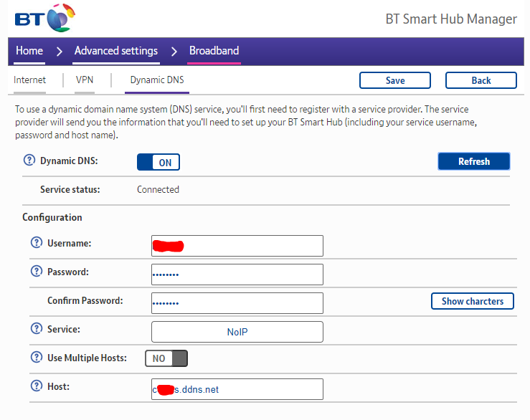Image resolution: width=530 pixels, height=420 pixels.
Task: Open help icon next to Host
Action: pyautogui.click(x=37, y=386)
